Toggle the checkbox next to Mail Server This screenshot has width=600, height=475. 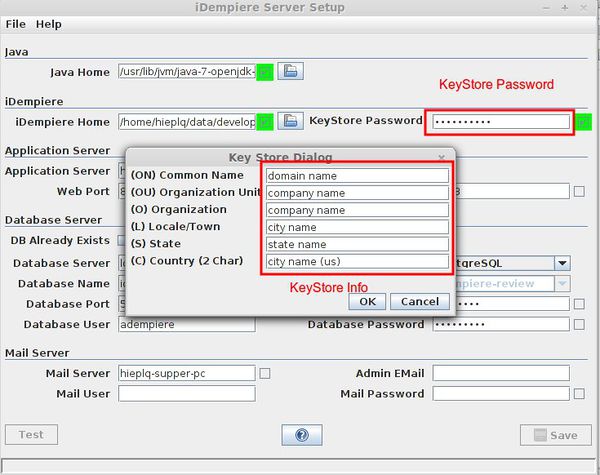(265, 373)
